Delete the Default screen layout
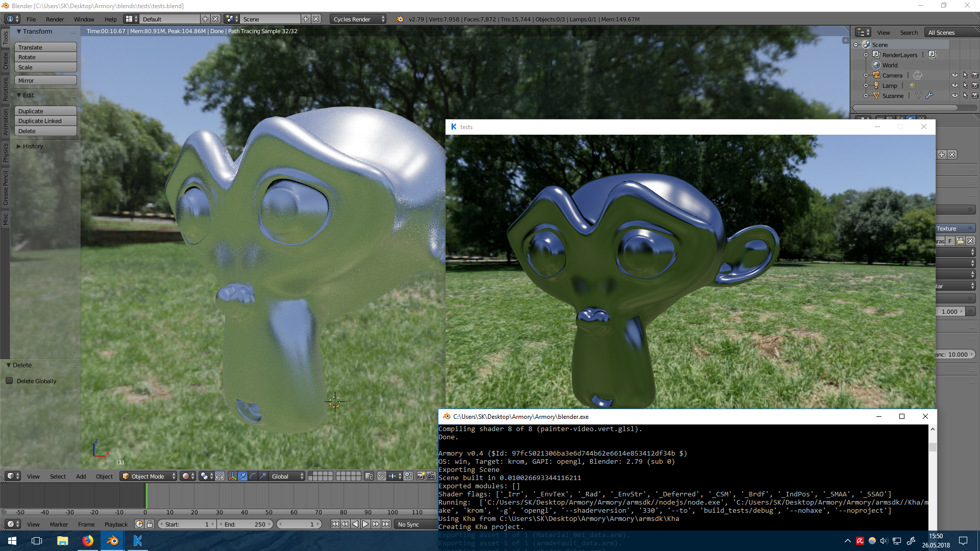This screenshot has width=980, height=551. [x=215, y=19]
